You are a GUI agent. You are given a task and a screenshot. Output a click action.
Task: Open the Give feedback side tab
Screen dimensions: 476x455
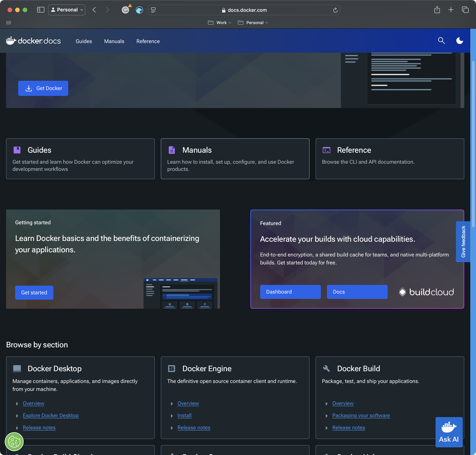click(x=463, y=242)
